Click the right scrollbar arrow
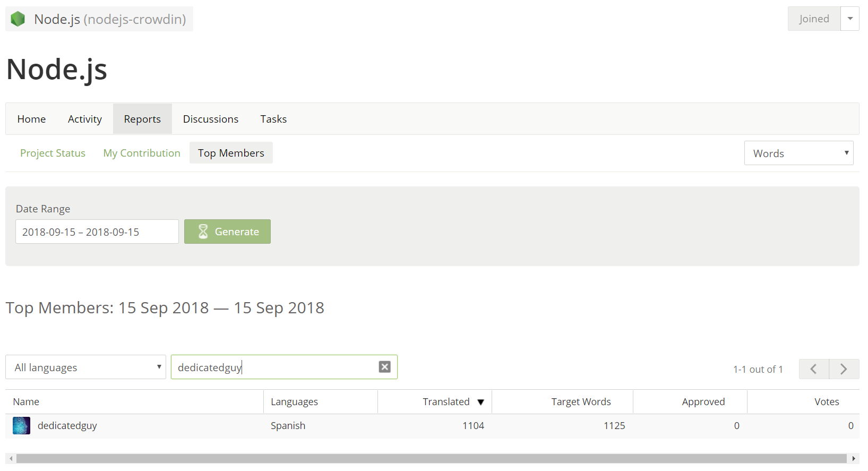Image resolution: width=868 pixels, height=471 pixels. click(853, 459)
